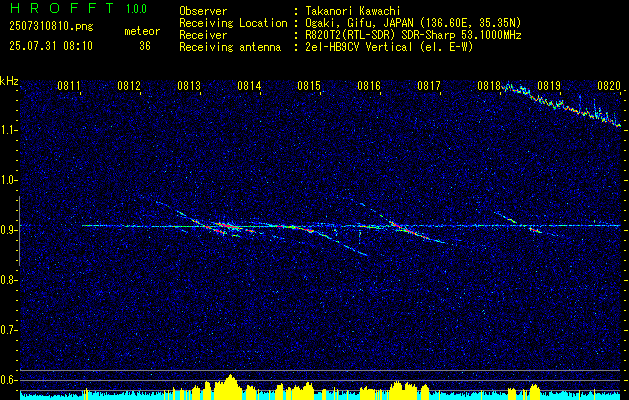This screenshot has height=400, width=629.
Task: Click the version number 1.0.0
Action: pyautogui.click(x=136, y=8)
